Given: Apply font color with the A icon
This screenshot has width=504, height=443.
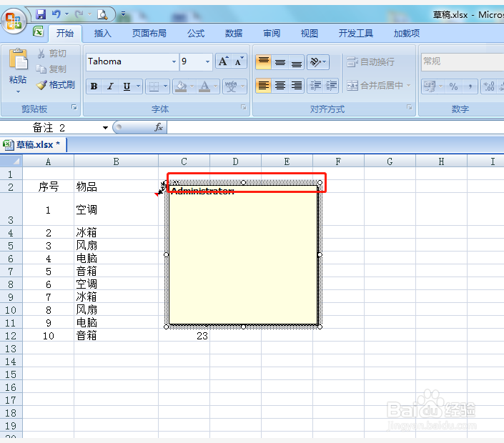Looking at the screenshot, I should pyautogui.click(x=204, y=86).
